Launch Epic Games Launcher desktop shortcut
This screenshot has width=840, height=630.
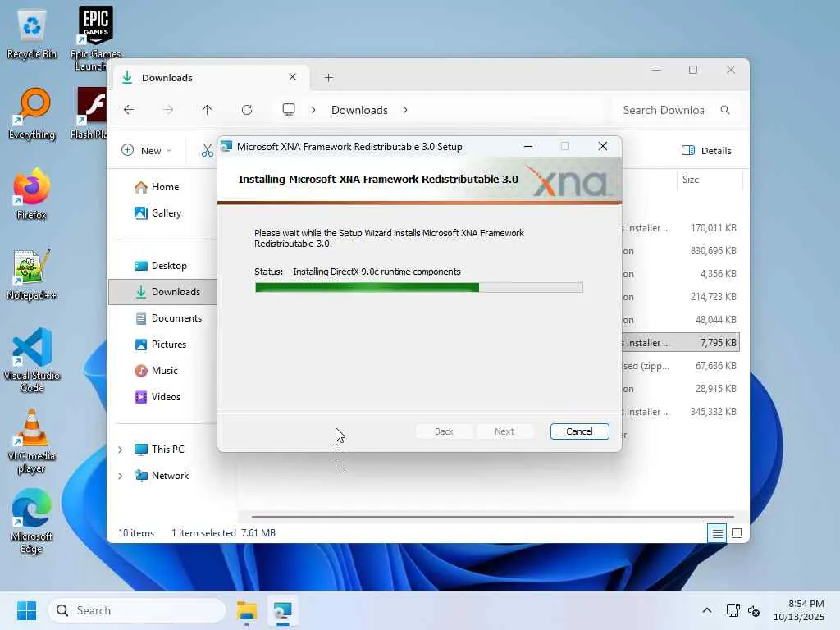pyautogui.click(x=95, y=39)
